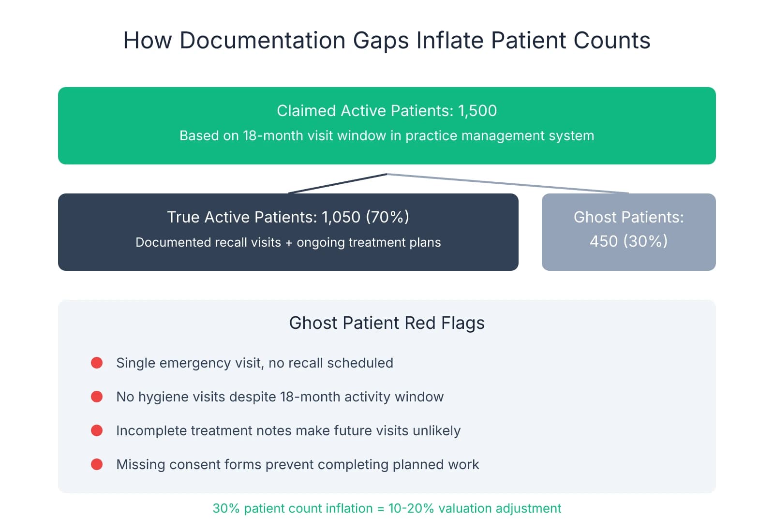Click the red bullet beside consent forms flag
Image resolution: width=774 pixels, height=532 pixels.
(97, 465)
